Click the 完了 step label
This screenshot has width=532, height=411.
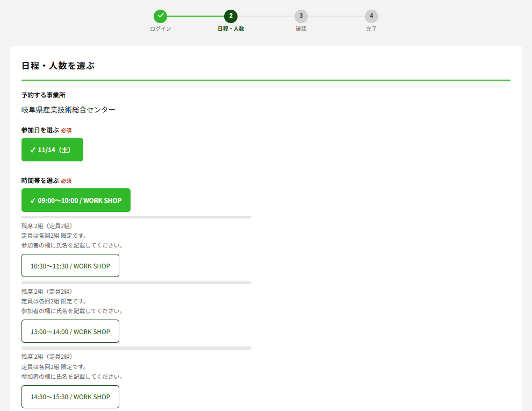click(371, 29)
